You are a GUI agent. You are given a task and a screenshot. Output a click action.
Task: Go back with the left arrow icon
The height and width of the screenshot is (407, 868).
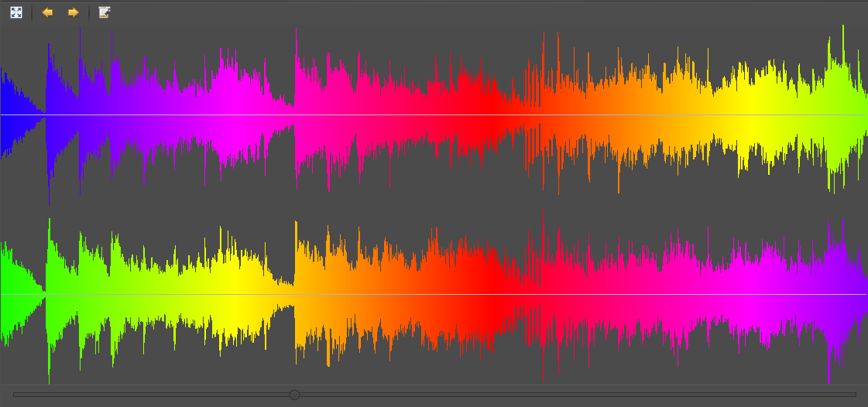click(47, 12)
